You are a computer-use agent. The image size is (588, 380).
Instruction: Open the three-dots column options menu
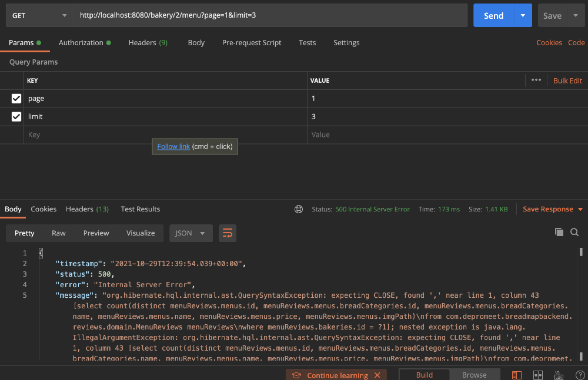tap(536, 80)
